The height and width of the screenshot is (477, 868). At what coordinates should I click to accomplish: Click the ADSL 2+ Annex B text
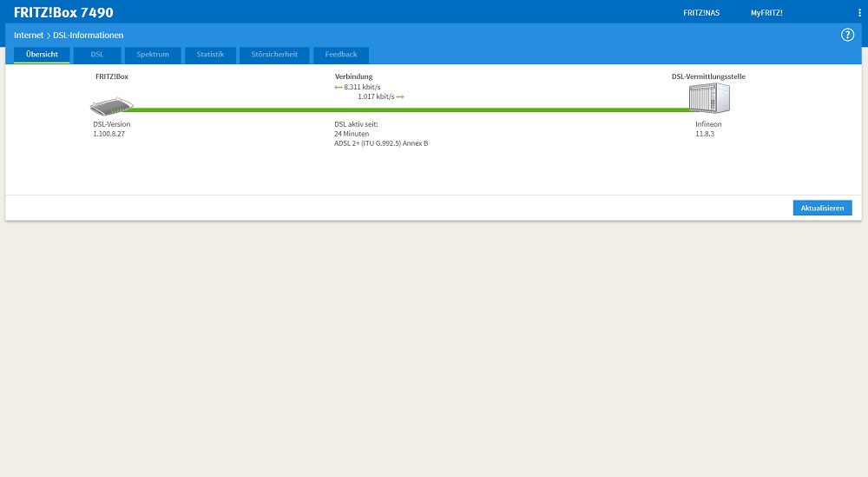coord(381,143)
